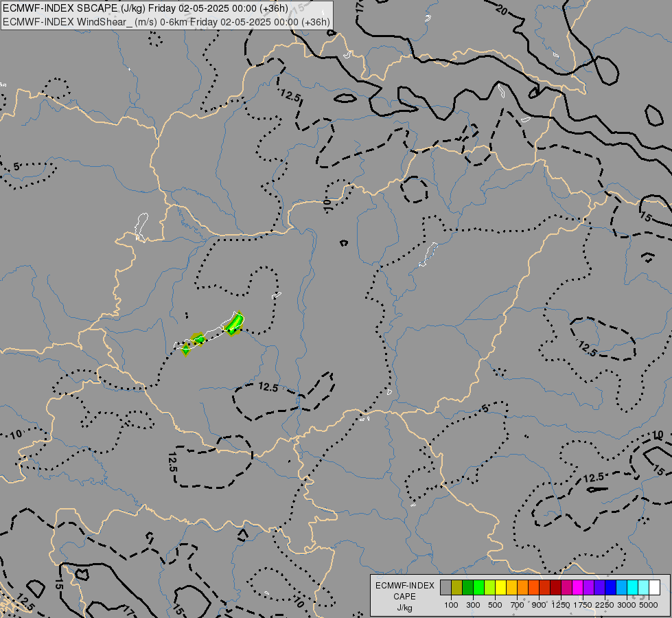Screen dimensions: 672x618
Task: Click the gray swatch in the CAPE legend
Action: pyautogui.click(x=445, y=588)
